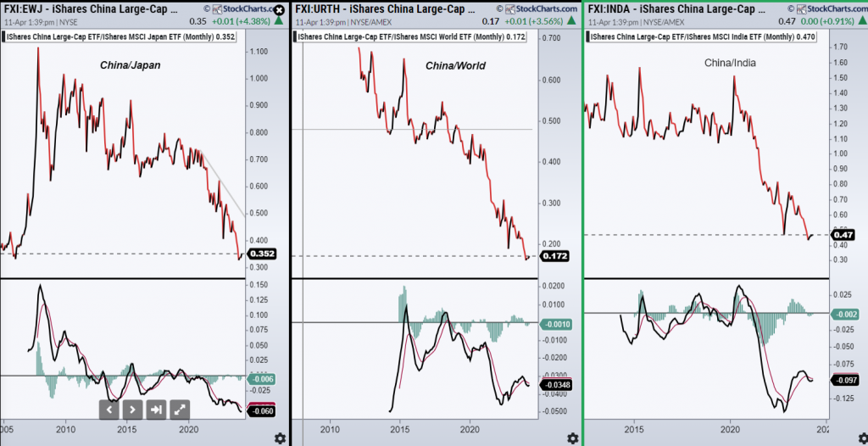This screenshot has width=868, height=446.
Task: Click the -0.0348 MACD value tag
Action: tap(555, 384)
